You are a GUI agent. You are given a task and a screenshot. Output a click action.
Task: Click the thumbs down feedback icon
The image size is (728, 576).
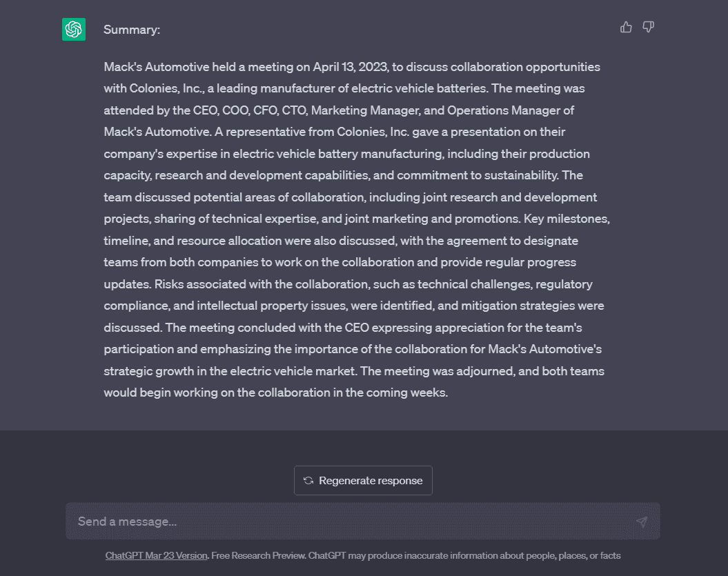click(x=648, y=28)
